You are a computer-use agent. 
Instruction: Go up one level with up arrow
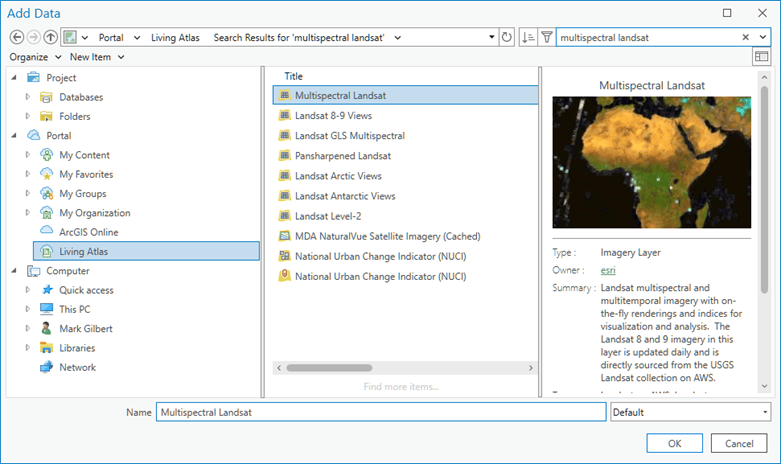coord(50,37)
